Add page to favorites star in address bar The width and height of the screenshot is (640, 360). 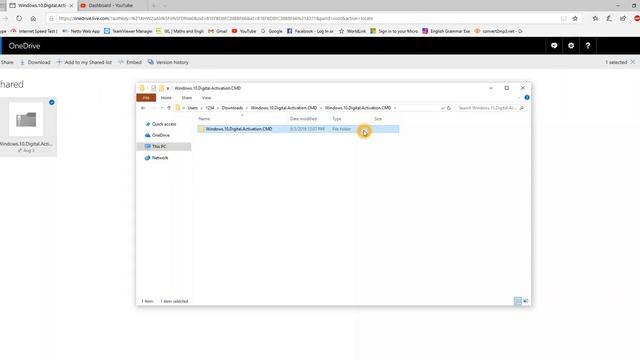[575, 18]
